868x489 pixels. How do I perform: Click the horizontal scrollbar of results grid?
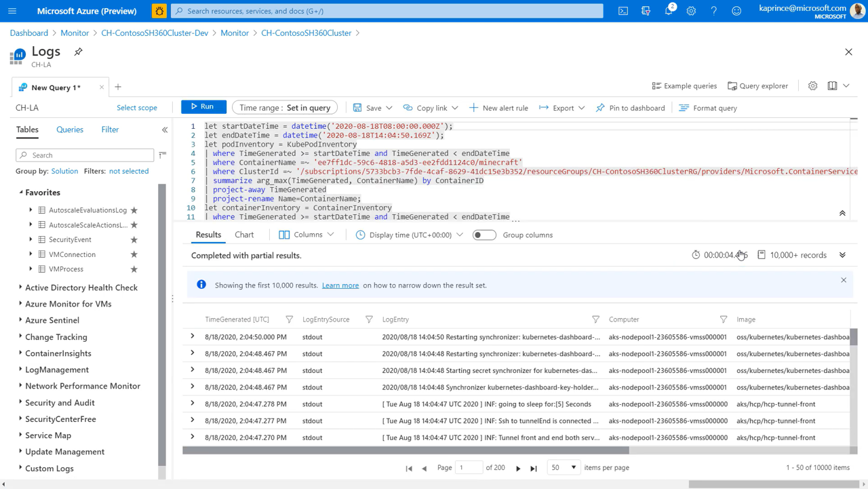pyautogui.click(x=407, y=450)
